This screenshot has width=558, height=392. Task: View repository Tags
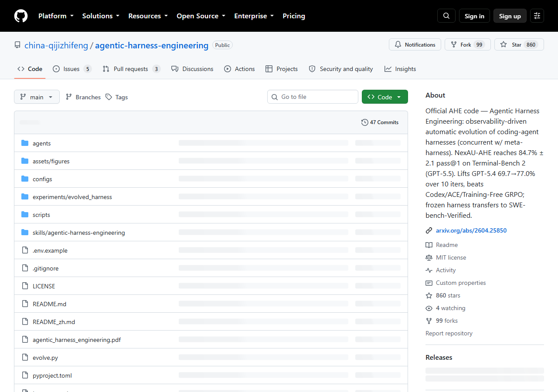pyautogui.click(x=116, y=97)
